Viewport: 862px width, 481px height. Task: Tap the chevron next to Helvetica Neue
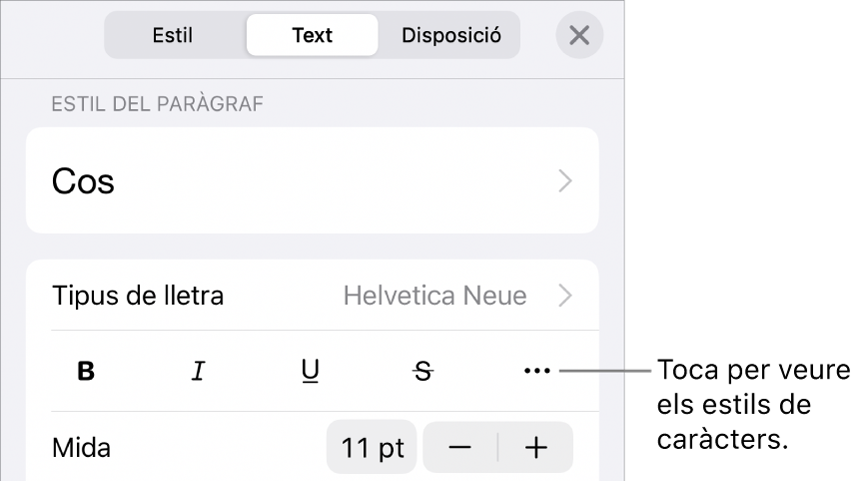click(x=566, y=296)
